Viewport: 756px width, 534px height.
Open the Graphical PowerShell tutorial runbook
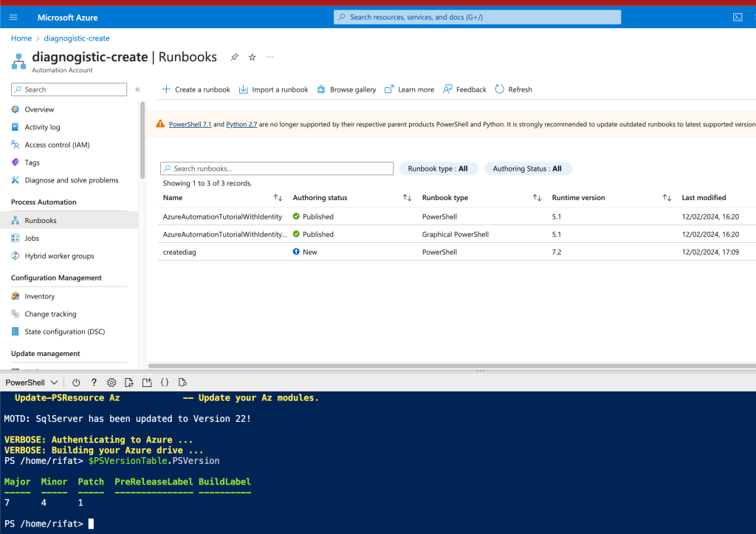click(x=225, y=234)
